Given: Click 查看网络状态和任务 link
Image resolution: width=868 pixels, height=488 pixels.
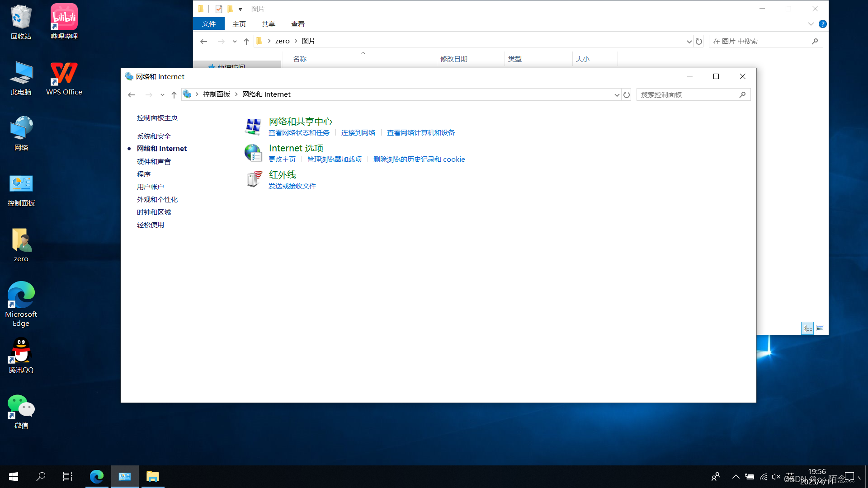Looking at the screenshot, I should 299,133.
